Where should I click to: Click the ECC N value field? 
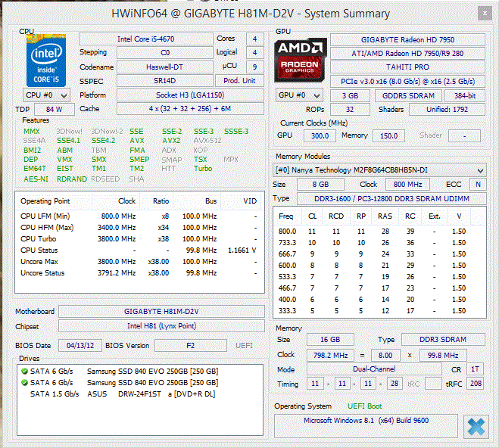tap(478, 185)
